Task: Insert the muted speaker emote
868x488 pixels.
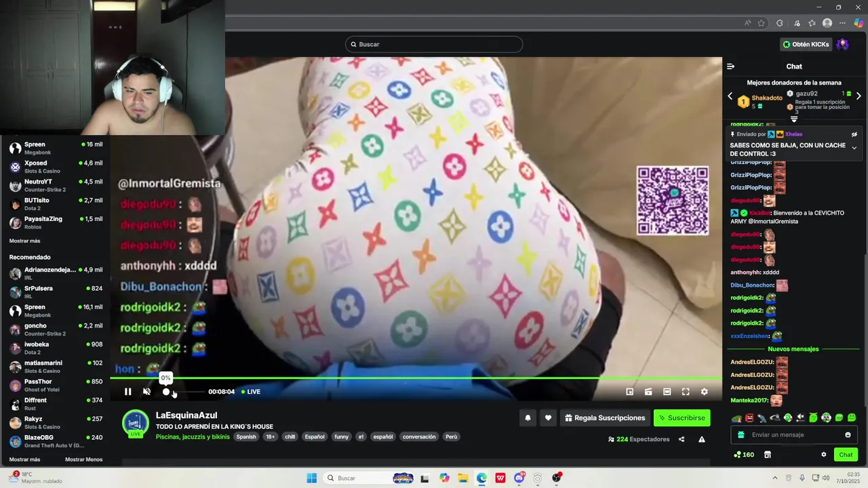Action: pyautogui.click(x=801, y=418)
